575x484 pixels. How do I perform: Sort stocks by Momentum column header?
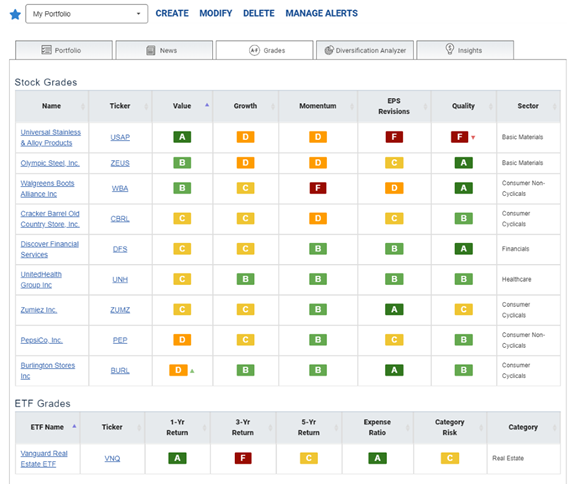point(318,106)
